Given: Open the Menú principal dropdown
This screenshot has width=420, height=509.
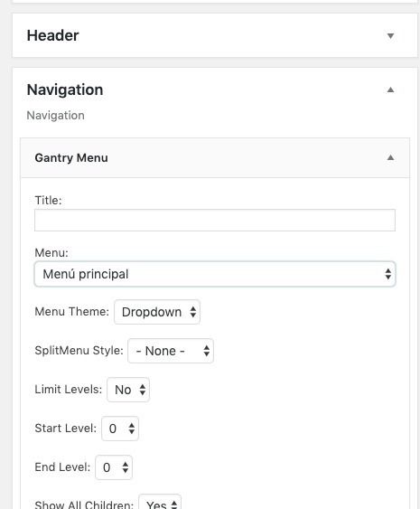Looking at the screenshot, I should pos(215,274).
